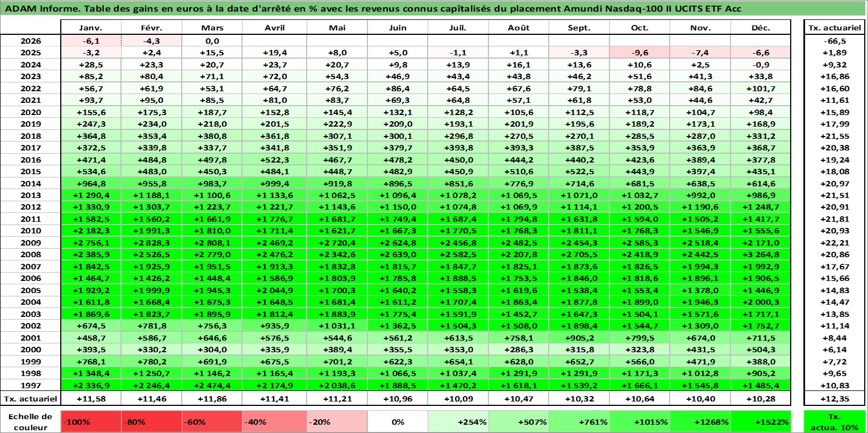868x433 pixels.
Task: Click the 2011 Août cell showing +1 794,8
Action: pos(518,219)
